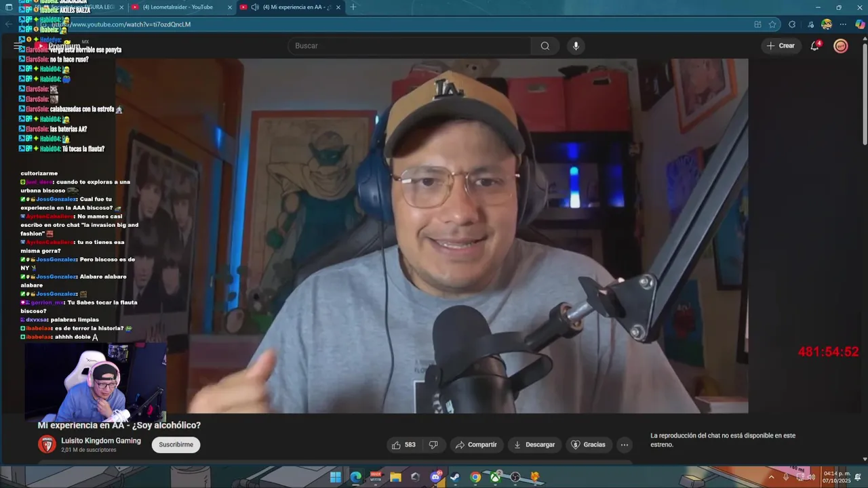Open the YouTube account avatar menu

pos(841,46)
